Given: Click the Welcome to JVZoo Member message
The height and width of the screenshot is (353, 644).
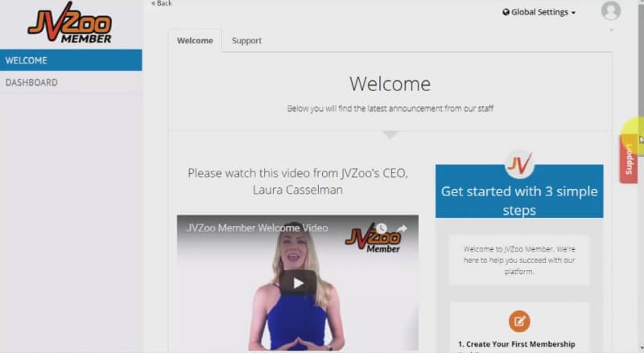Looking at the screenshot, I should click(x=519, y=261).
